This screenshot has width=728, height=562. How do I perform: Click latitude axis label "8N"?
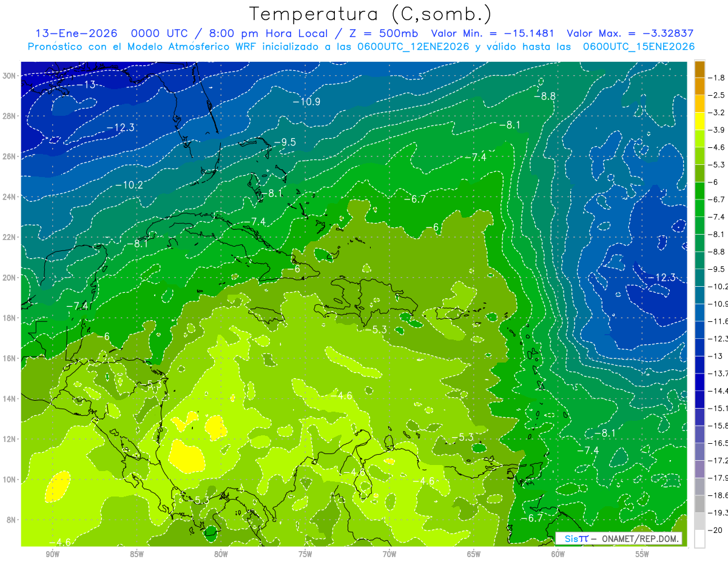coord(12,520)
